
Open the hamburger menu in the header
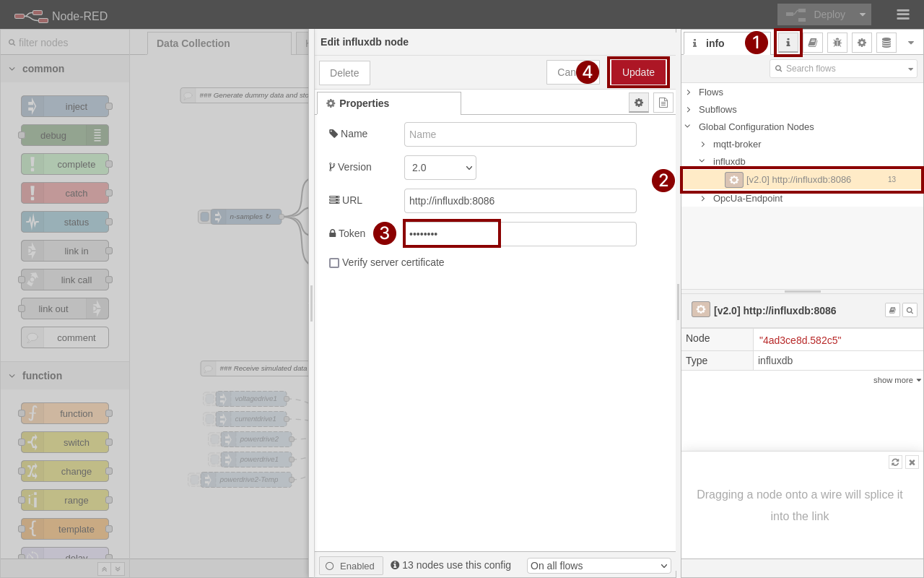tap(902, 14)
